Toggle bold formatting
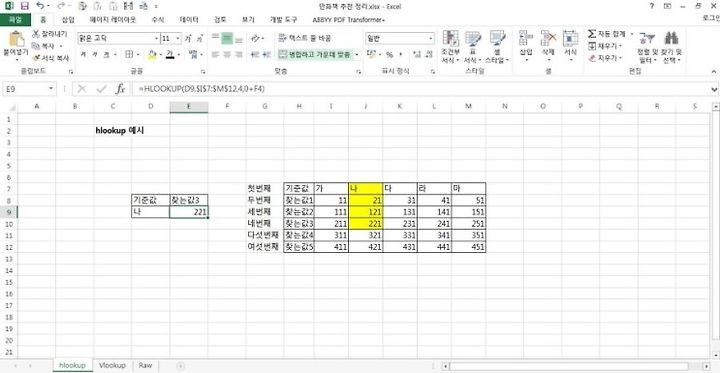 (x=83, y=54)
